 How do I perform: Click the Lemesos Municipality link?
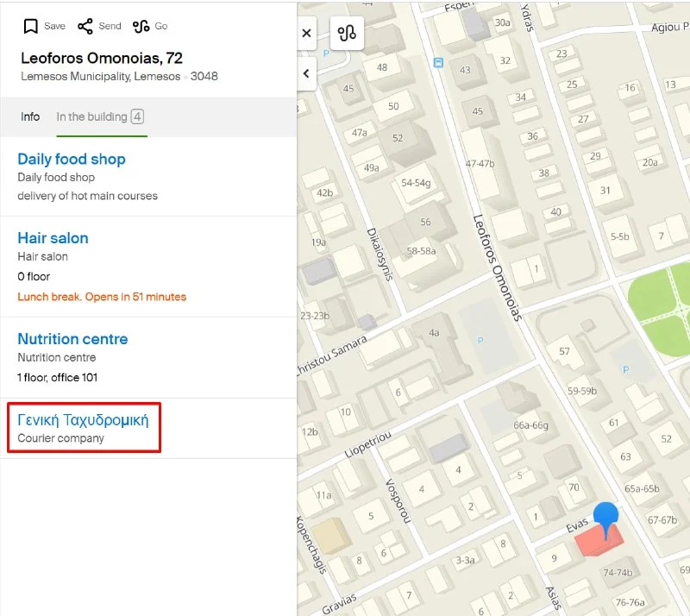click(x=77, y=76)
